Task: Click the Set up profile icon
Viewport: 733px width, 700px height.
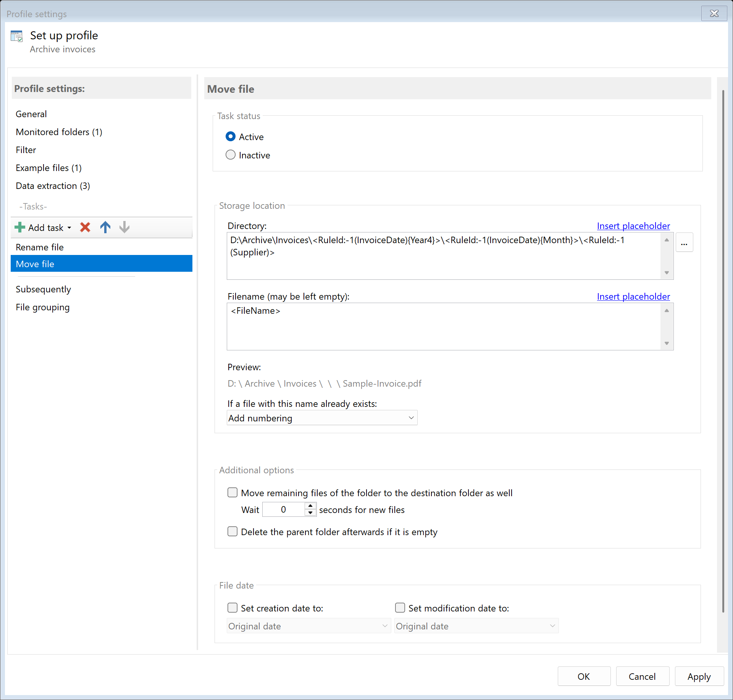Action: 17,35
